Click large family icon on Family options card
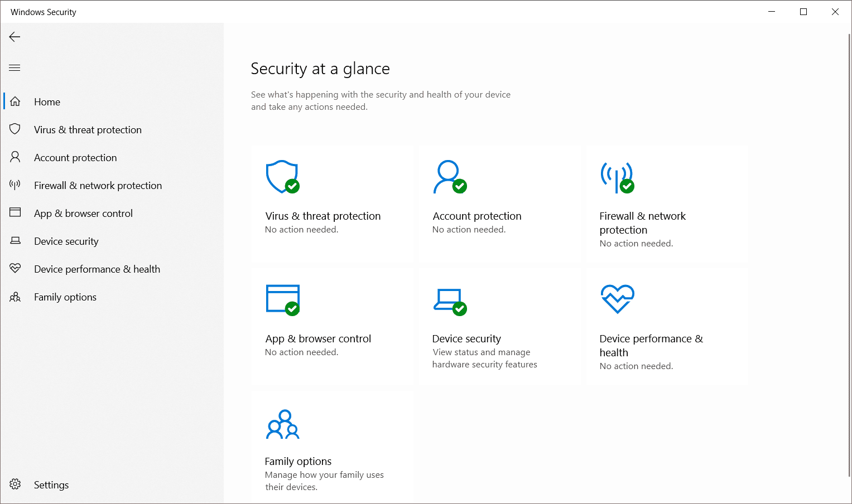The height and width of the screenshot is (504, 852). point(282,424)
